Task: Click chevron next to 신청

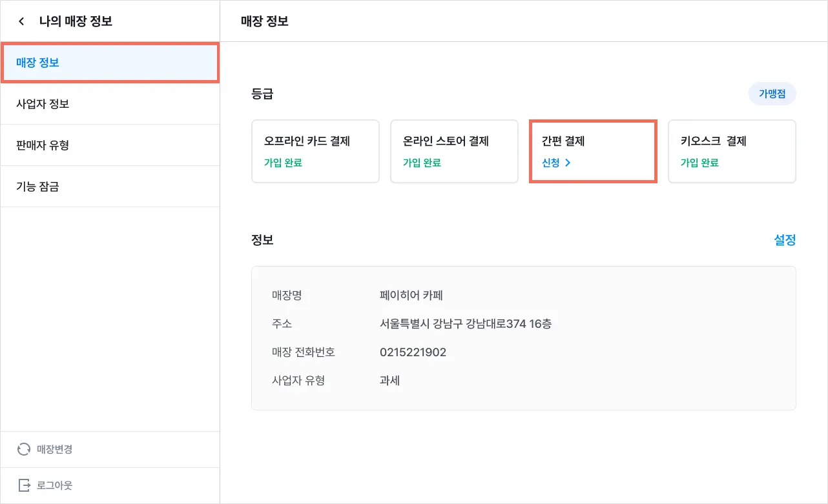Action: [x=568, y=163]
